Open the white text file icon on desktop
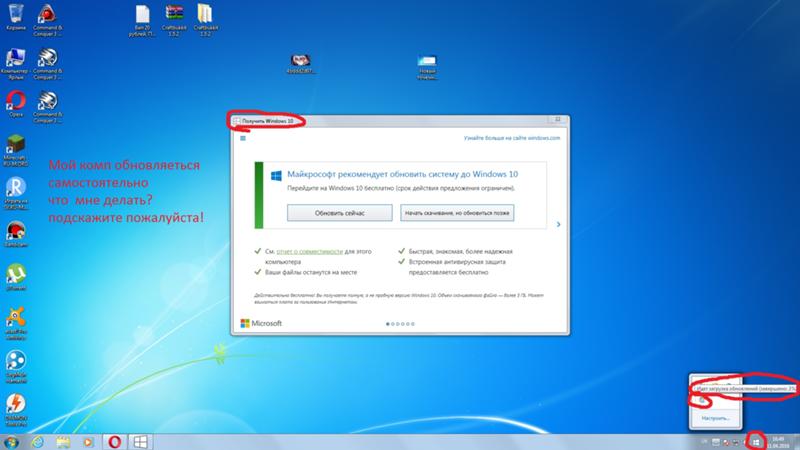This screenshot has height=450, width=800. point(142,20)
